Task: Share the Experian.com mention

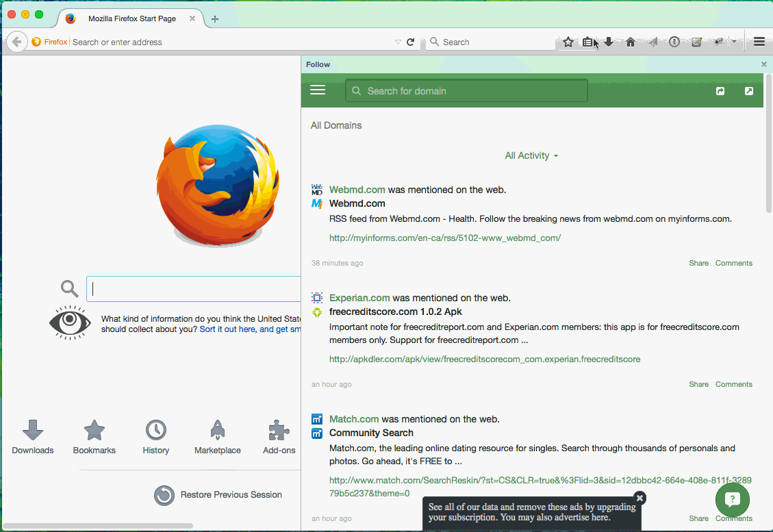Action: (x=698, y=384)
